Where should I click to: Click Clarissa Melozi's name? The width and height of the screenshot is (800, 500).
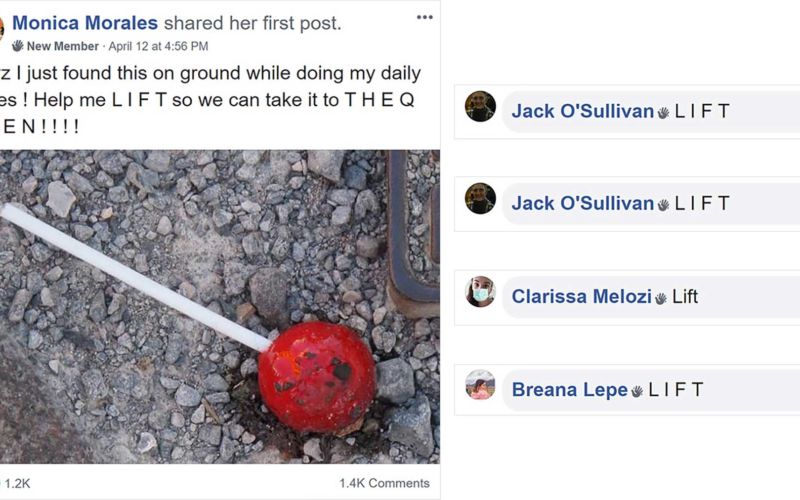click(582, 296)
